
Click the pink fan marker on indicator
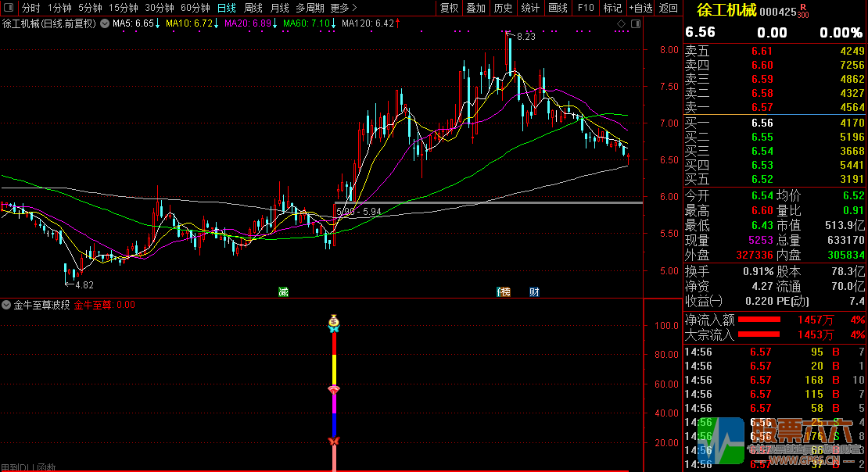(334, 389)
